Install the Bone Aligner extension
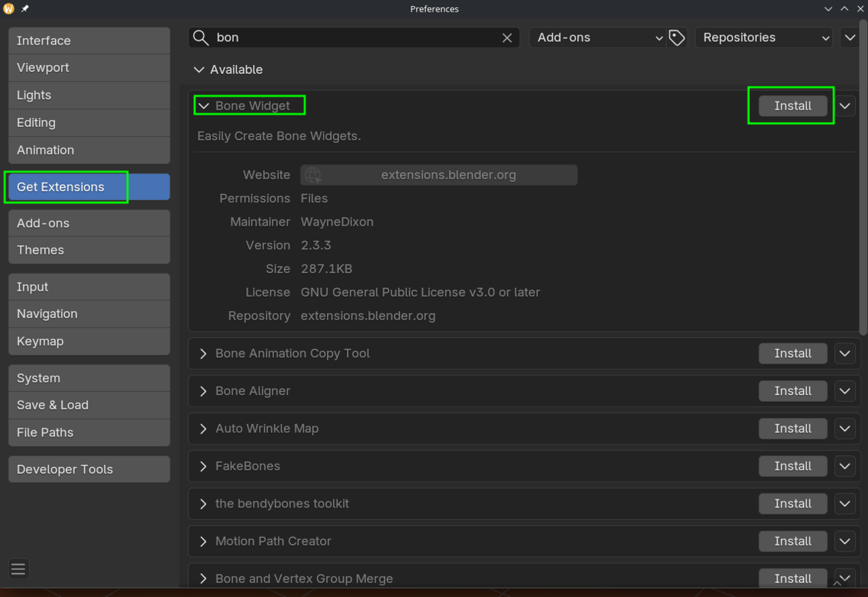Image resolution: width=868 pixels, height=597 pixels. (793, 391)
